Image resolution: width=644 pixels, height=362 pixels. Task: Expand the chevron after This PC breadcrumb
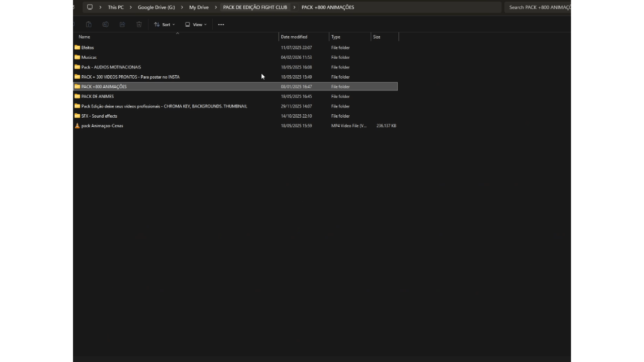click(131, 7)
